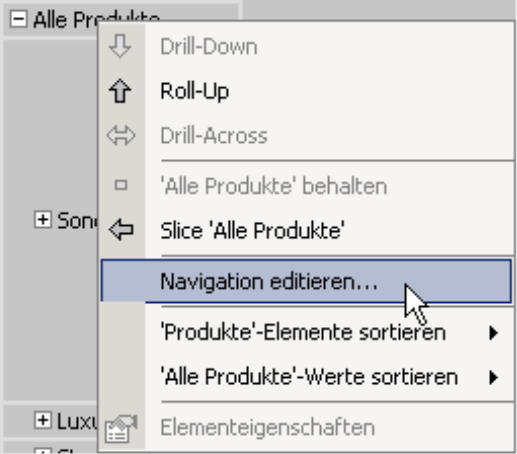Click the Drill-Down arrow icon
This screenshot has height=454, width=517.
click(x=120, y=46)
